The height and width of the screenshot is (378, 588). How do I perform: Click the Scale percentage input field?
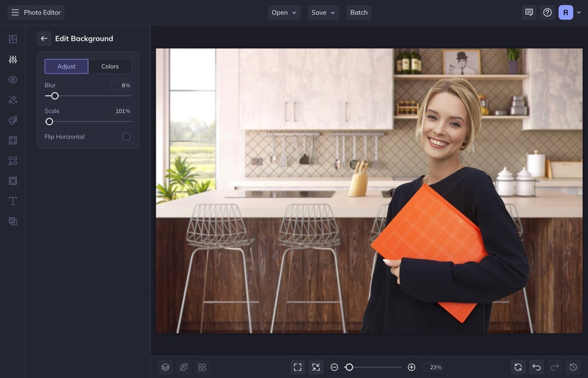point(121,111)
